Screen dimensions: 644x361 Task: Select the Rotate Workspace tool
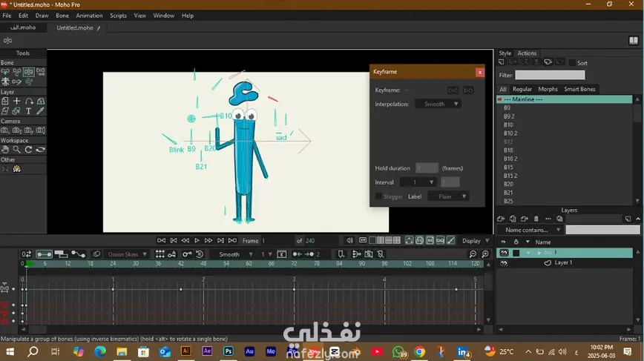click(x=28, y=150)
